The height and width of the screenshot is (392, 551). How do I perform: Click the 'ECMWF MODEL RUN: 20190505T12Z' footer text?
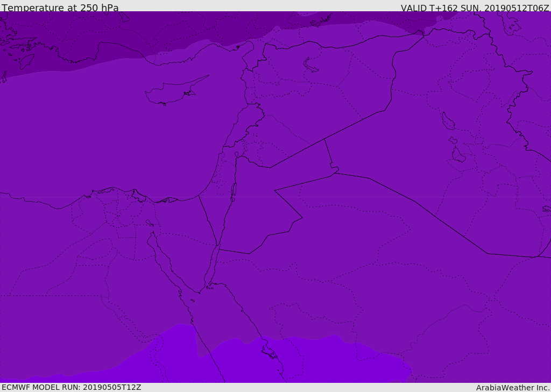72,387
